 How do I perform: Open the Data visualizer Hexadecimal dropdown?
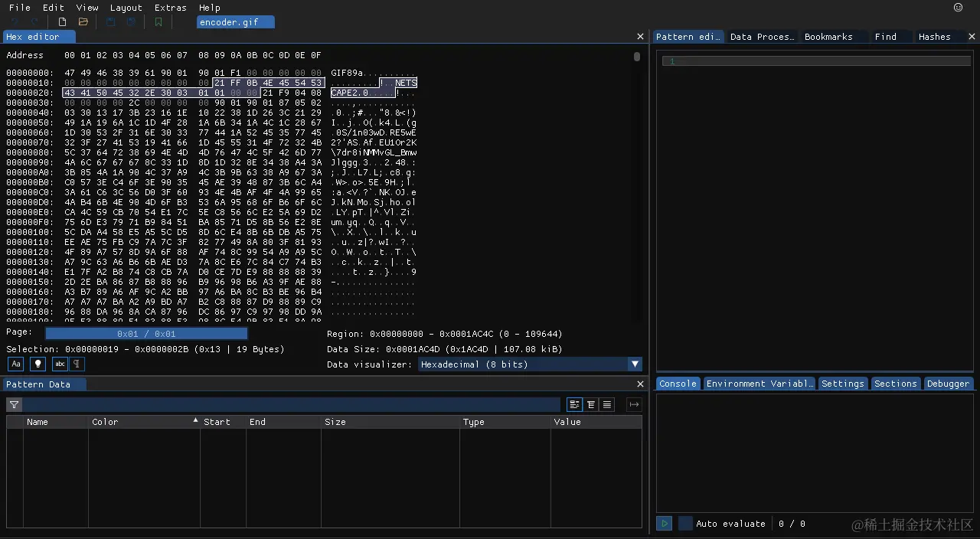click(x=530, y=364)
